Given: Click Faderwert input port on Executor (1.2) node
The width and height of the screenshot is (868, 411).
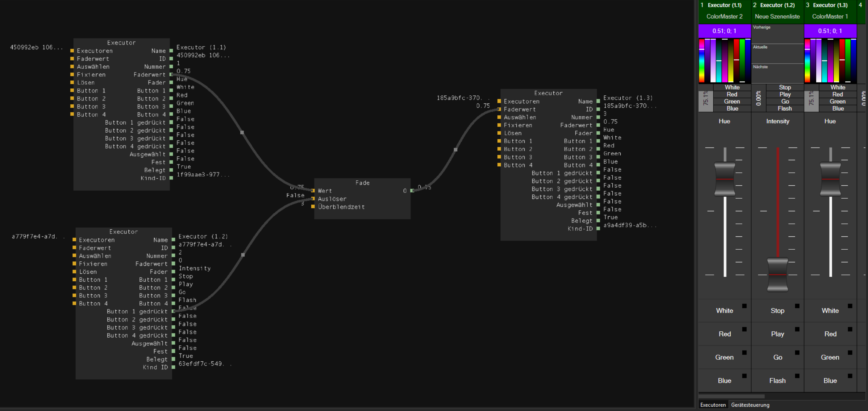Looking at the screenshot, I should click(x=74, y=248).
